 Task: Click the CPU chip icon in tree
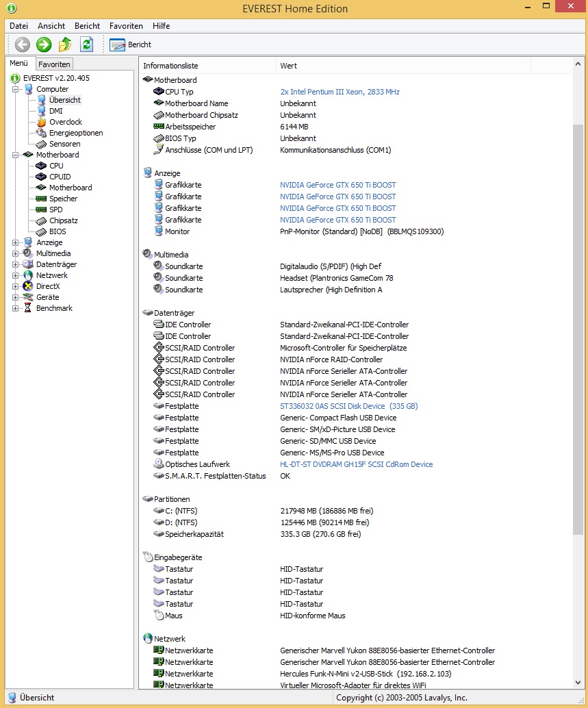41,166
